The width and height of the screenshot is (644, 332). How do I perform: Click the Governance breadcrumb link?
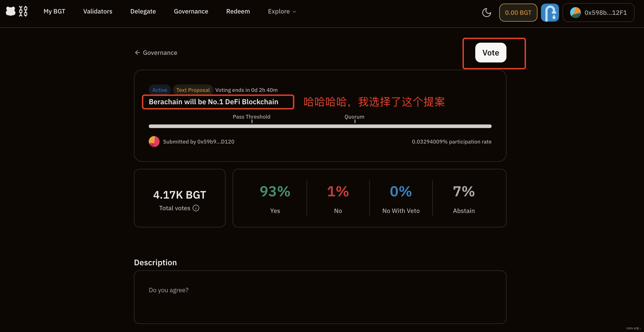click(x=160, y=53)
